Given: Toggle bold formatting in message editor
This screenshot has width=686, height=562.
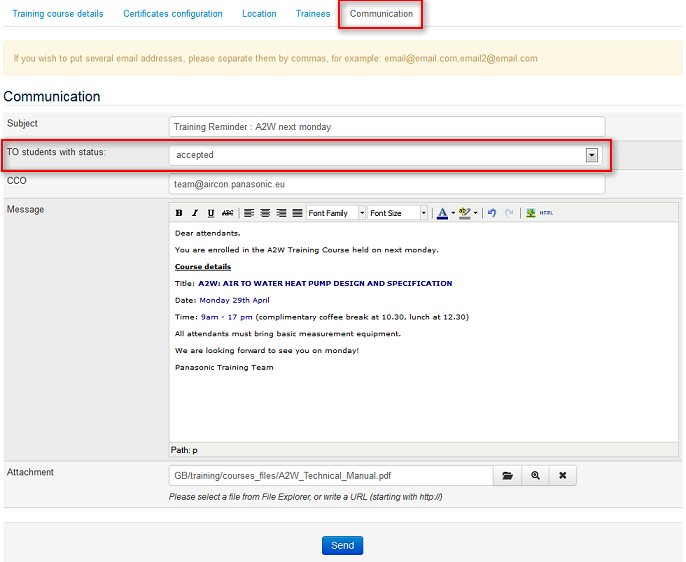Looking at the screenshot, I should click(x=179, y=213).
